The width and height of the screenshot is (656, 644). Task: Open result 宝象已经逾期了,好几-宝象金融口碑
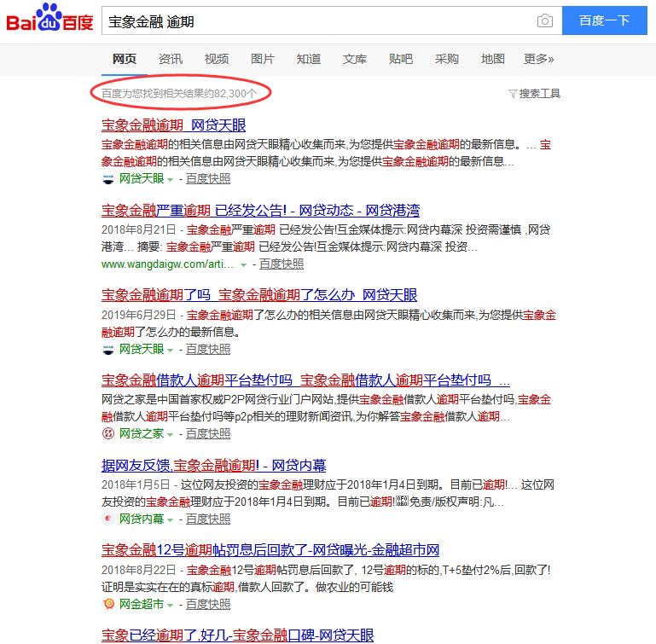237,635
